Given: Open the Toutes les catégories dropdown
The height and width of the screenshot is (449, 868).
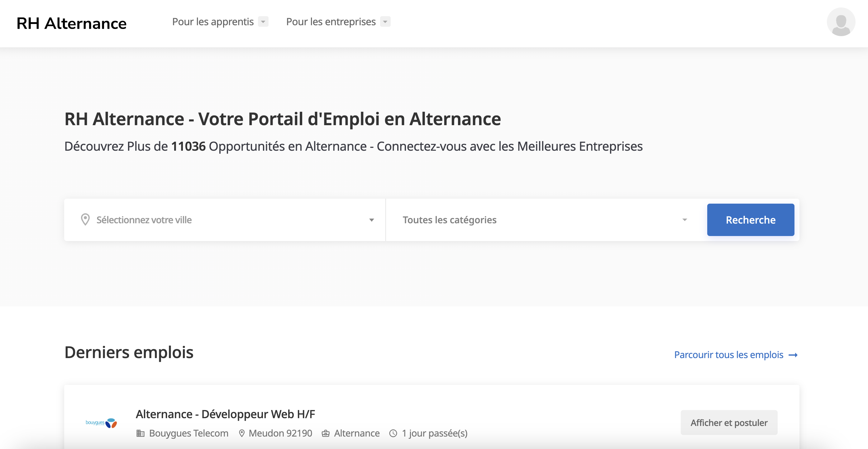Looking at the screenshot, I should [x=544, y=220].
